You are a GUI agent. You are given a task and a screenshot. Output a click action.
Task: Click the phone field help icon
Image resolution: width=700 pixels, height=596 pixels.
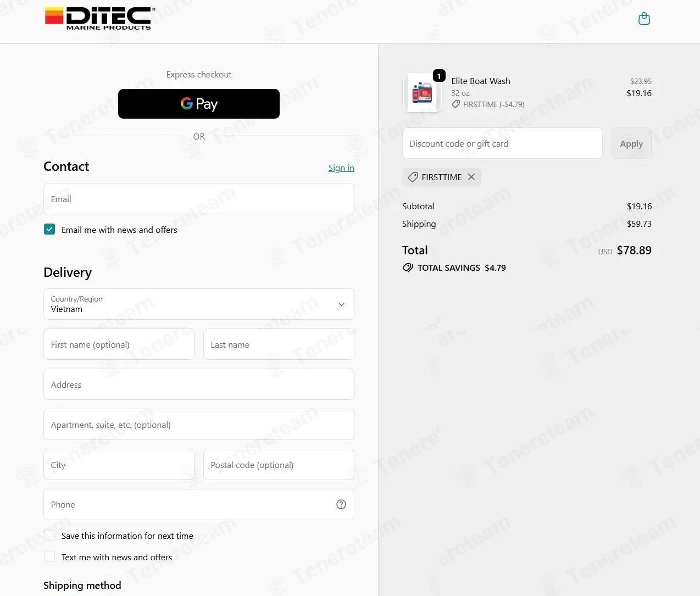tap(341, 504)
